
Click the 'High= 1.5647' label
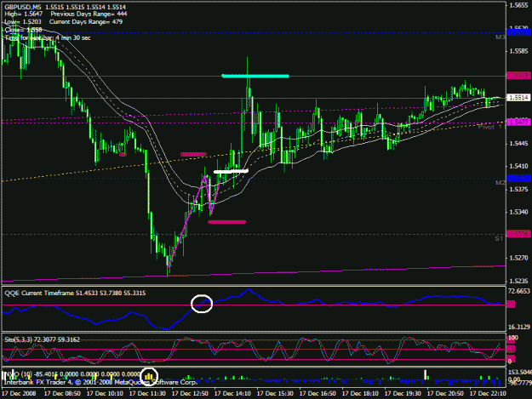(24, 14)
